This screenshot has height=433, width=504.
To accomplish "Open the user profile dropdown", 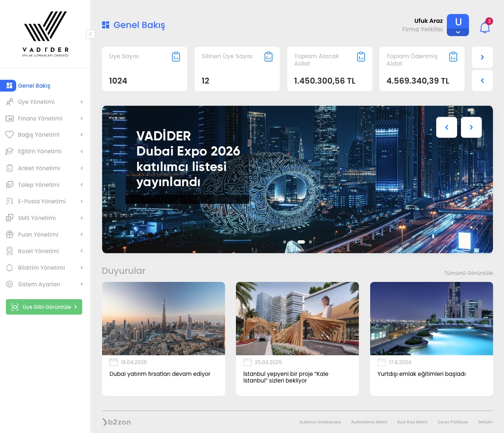I will point(458,25).
